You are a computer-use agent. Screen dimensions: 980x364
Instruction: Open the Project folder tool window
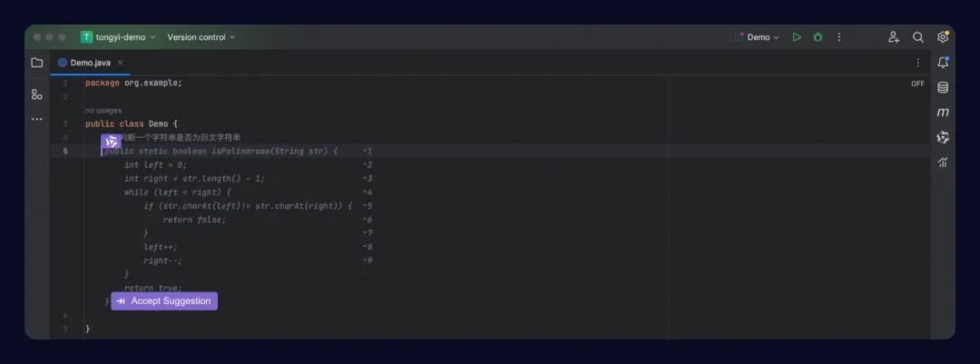click(x=37, y=63)
